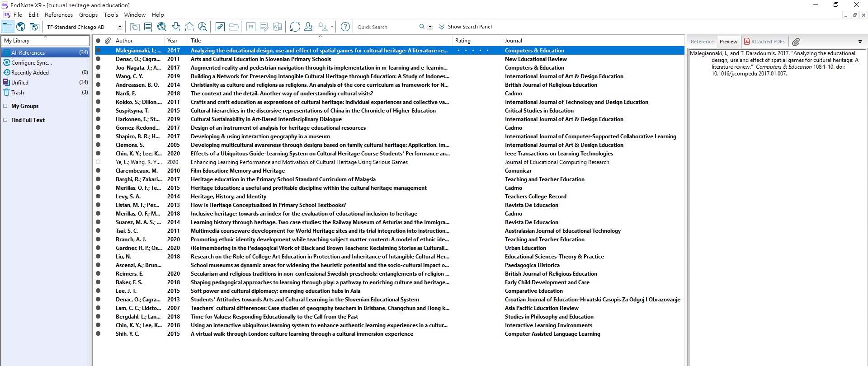Open the References menu
This screenshot has width=868, height=366.
point(59,14)
